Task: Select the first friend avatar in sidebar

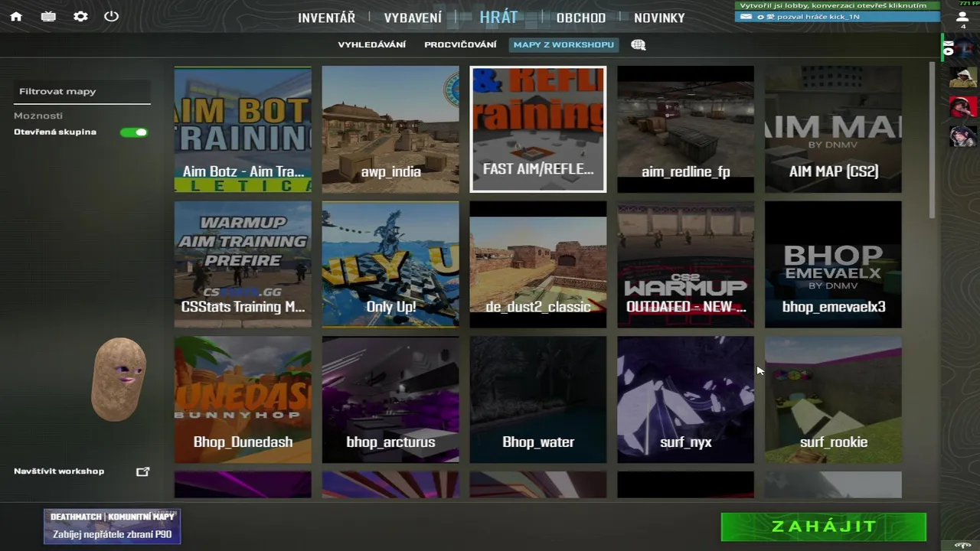Action: (x=963, y=47)
